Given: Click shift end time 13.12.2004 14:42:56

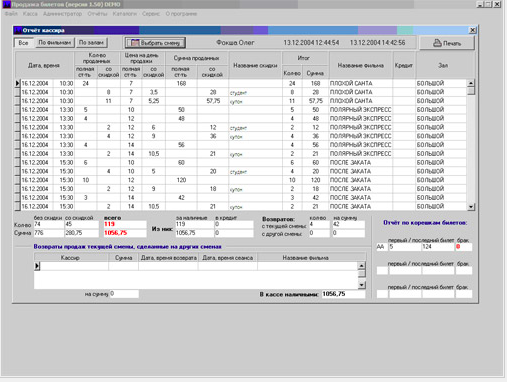Looking at the screenshot, I should [377, 43].
